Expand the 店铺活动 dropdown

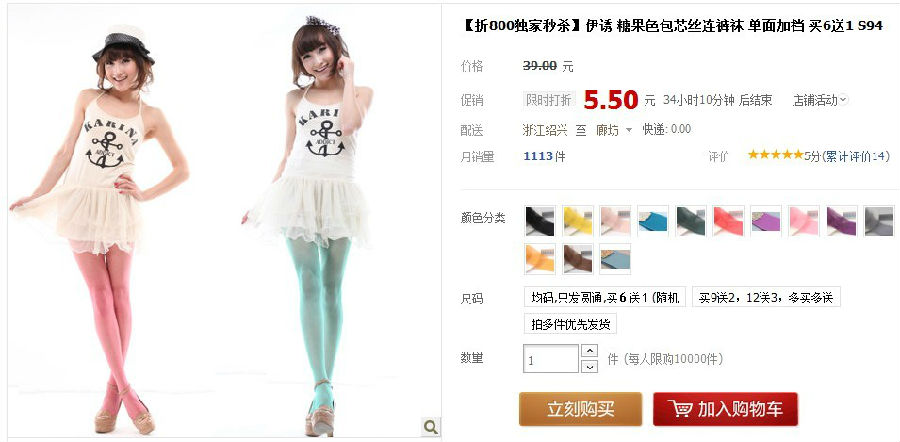point(819,100)
